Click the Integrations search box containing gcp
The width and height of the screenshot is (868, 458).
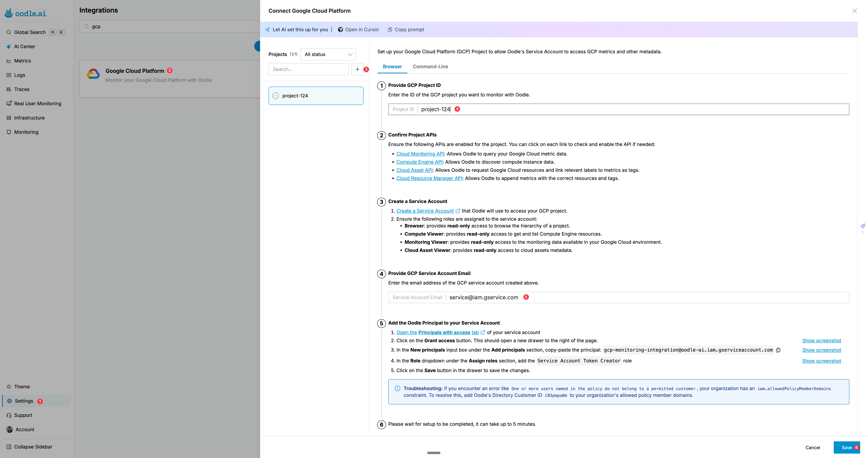[170, 27]
